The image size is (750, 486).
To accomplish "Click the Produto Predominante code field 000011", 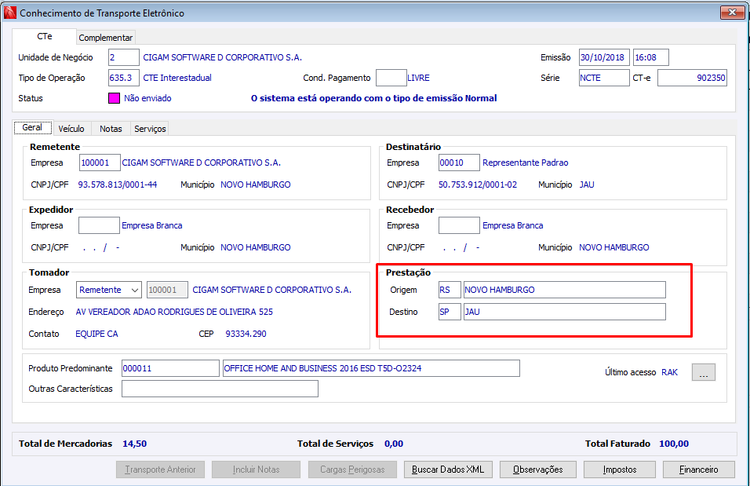I will [x=170, y=368].
